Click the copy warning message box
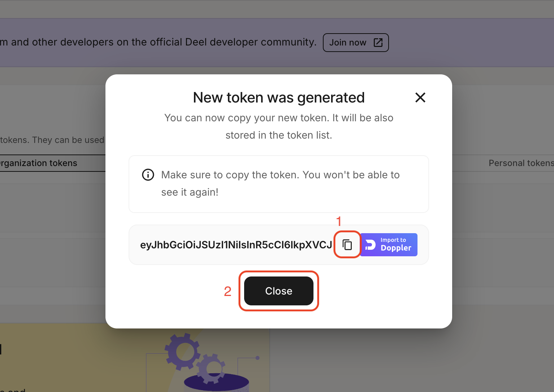This screenshot has height=392, width=554. (278, 184)
